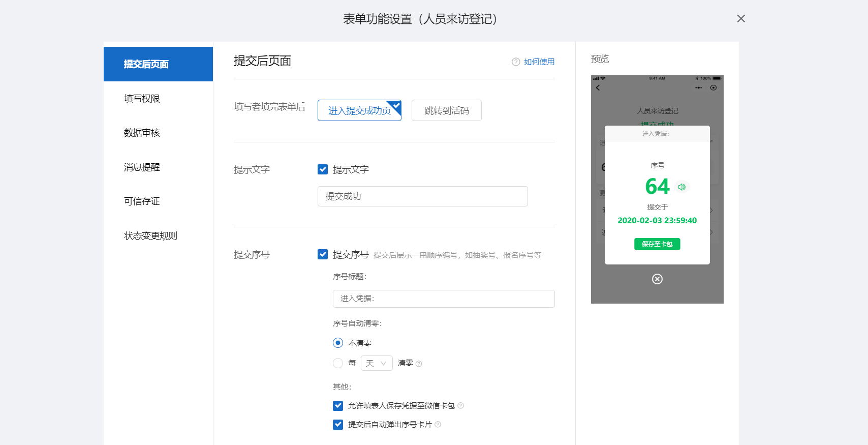Toggle 提交后自动弹出序号卡片 checkbox
This screenshot has width=868, height=445.
tap(338, 424)
